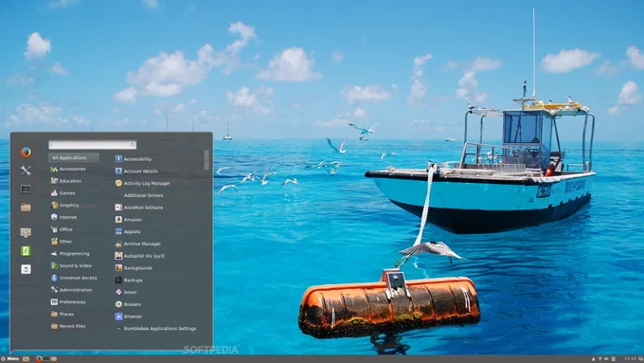This screenshot has height=363, width=644.
Task: Click the network icon in system tray
Action: coord(600,359)
